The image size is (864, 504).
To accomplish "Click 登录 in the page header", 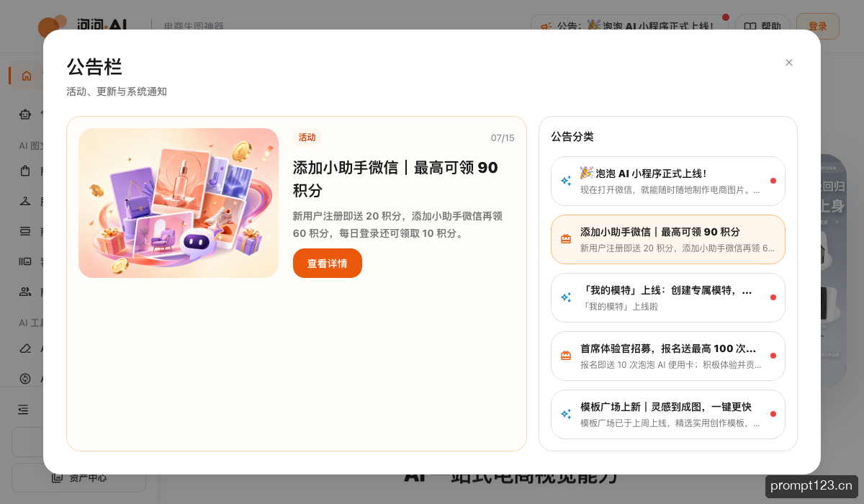I will 817,26.
